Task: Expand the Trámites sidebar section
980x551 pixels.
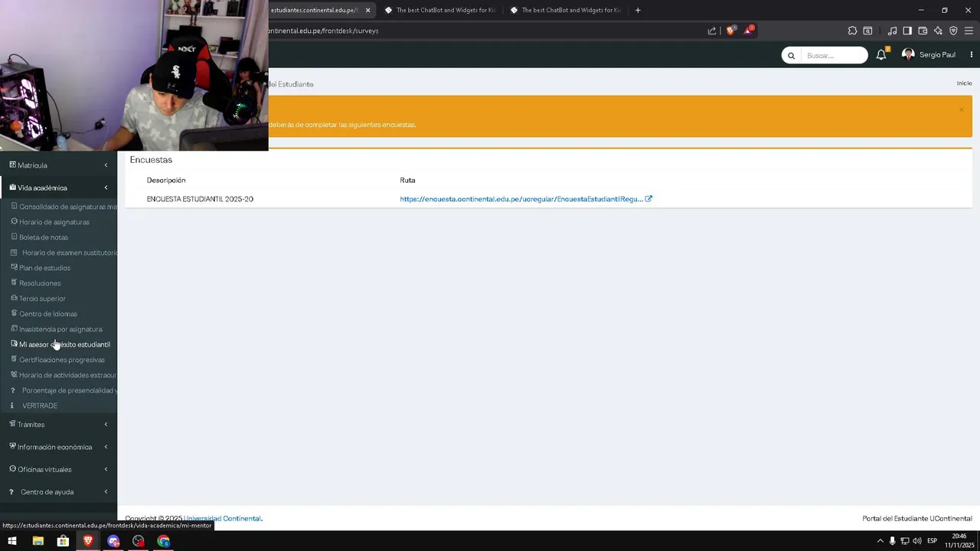Action: [x=58, y=424]
